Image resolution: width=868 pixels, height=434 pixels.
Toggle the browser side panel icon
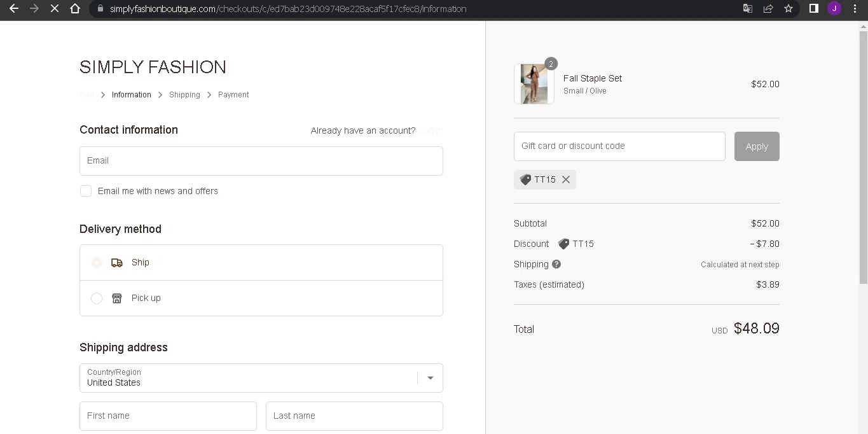[x=813, y=9]
